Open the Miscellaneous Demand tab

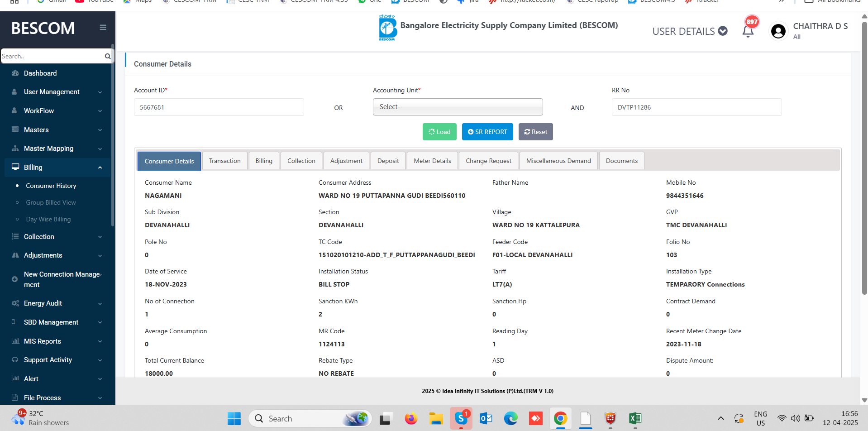click(x=558, y=161)
